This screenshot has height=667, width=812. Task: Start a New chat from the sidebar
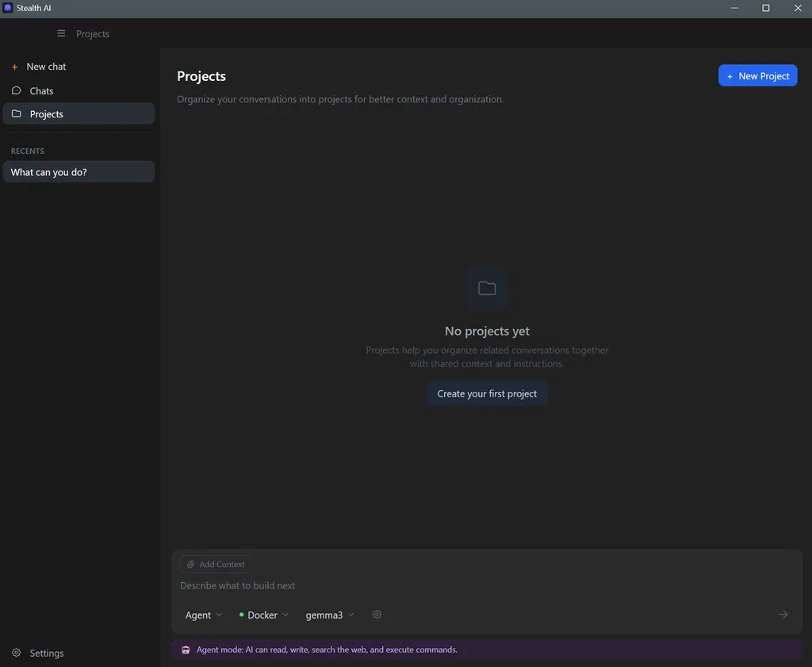click(79, 67)
